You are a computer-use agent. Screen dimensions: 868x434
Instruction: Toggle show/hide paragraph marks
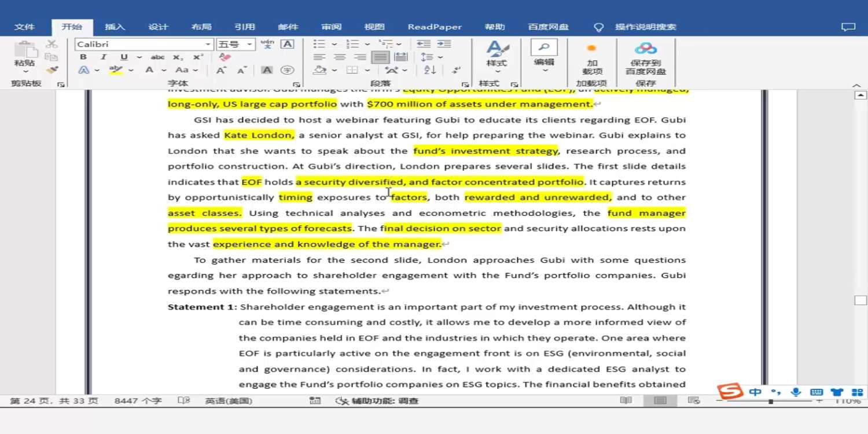(457, 70)
